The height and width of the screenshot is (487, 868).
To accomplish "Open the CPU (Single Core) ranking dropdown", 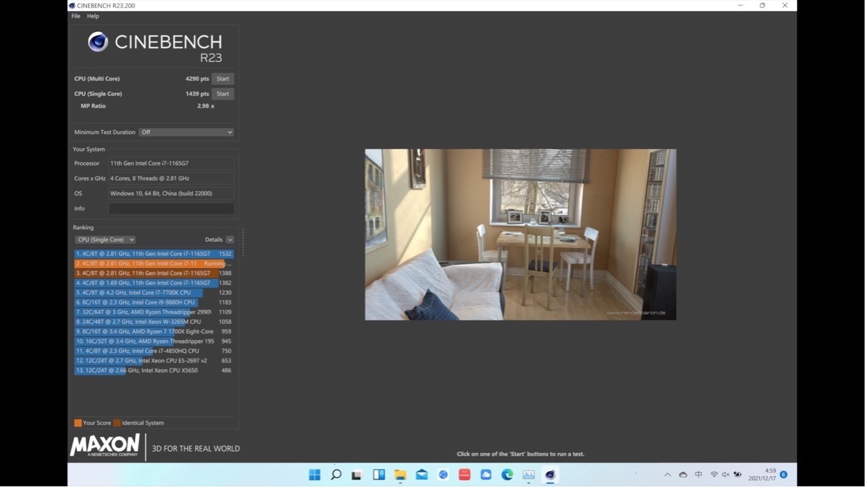I will (105, 240).
